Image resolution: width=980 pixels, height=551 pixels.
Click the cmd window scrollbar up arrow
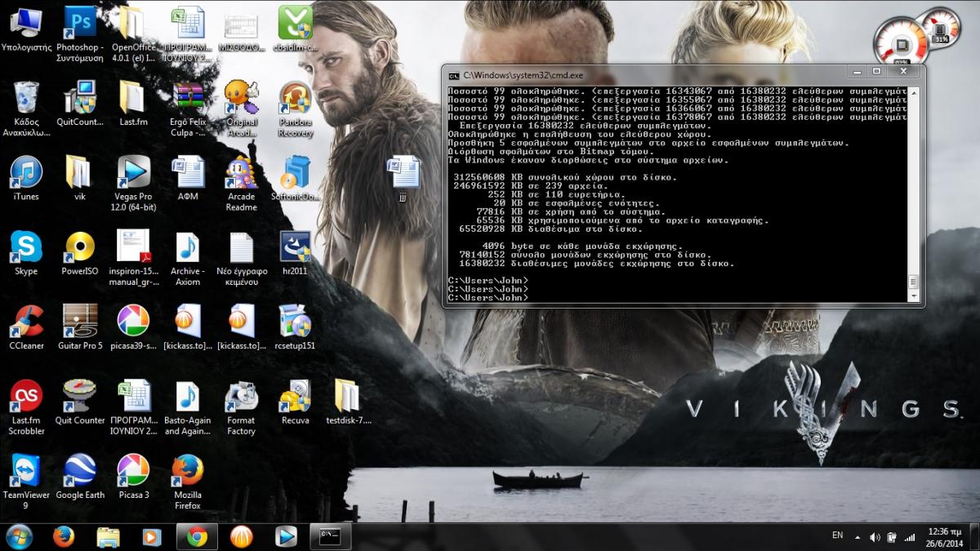coord(914,92)
